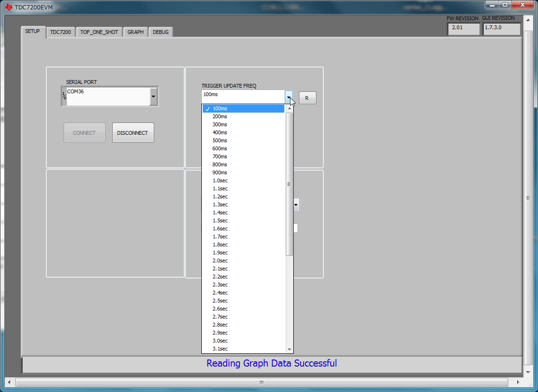The height and width of the screenshot is (392, 538).
Task: Choose the 500ms option
Action: click(244, 140)
